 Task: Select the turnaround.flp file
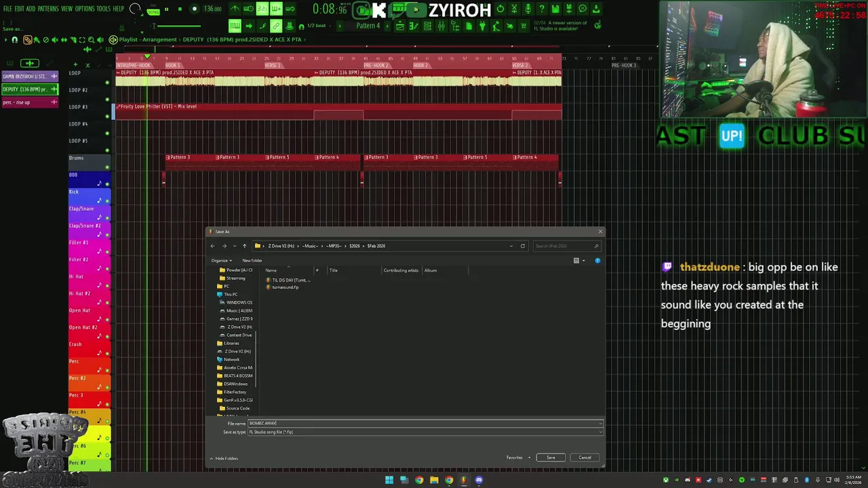coord(284,287)
